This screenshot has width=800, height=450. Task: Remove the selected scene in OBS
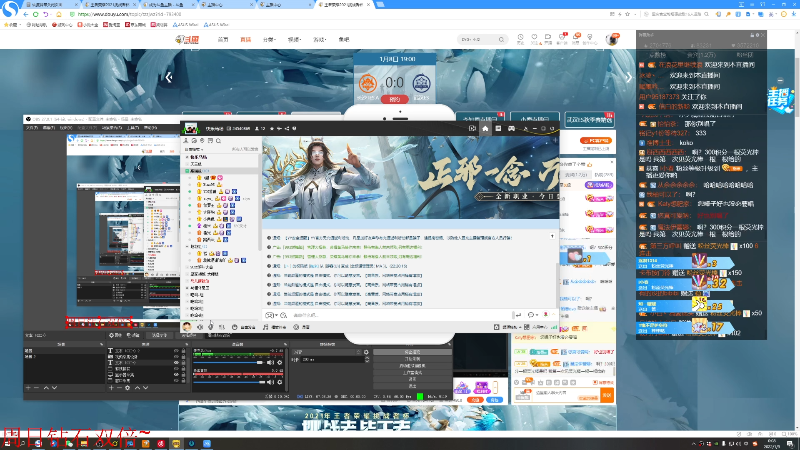pos(36,388)
